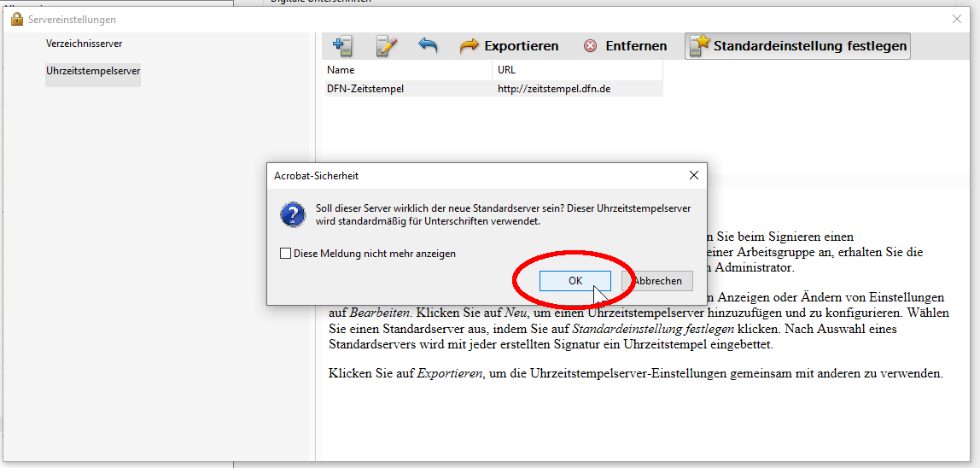Viewport: 980px width, 468px height.
Task: Click the blue import arrow icon
Action: pyautogui.click(x=428, y=46)
